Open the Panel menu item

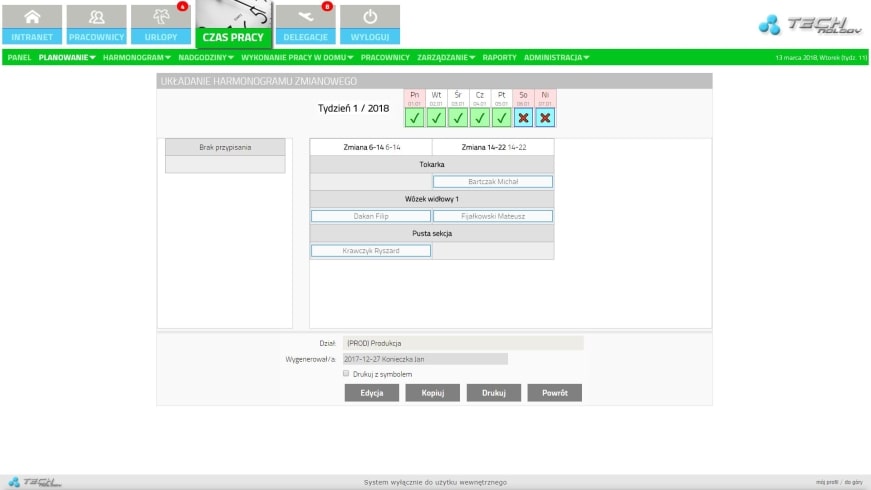point(19,57)
